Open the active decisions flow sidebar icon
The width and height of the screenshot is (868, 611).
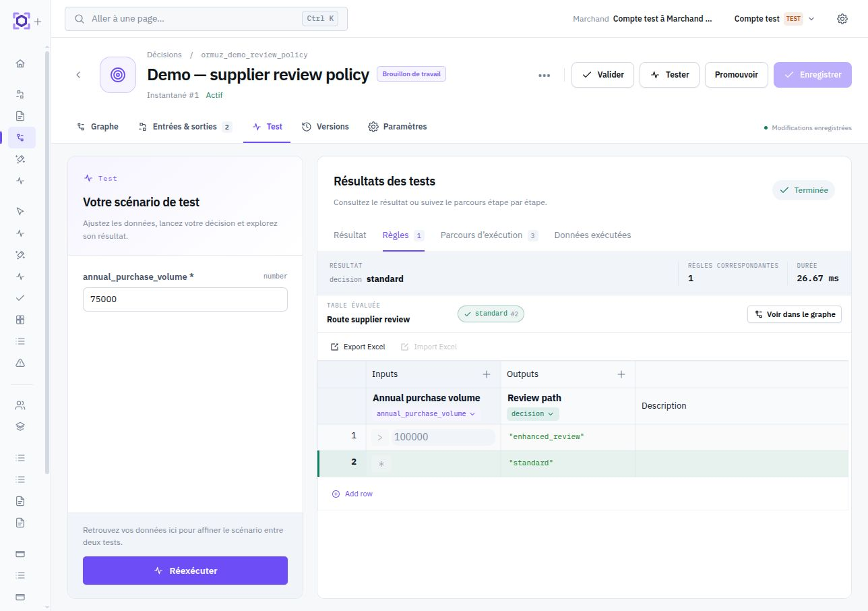21,138
